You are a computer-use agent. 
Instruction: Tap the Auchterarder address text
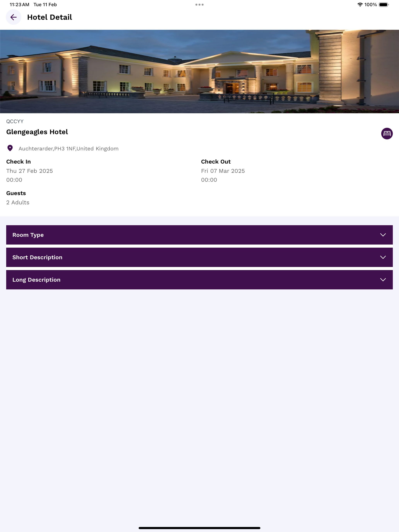[69, 149]
